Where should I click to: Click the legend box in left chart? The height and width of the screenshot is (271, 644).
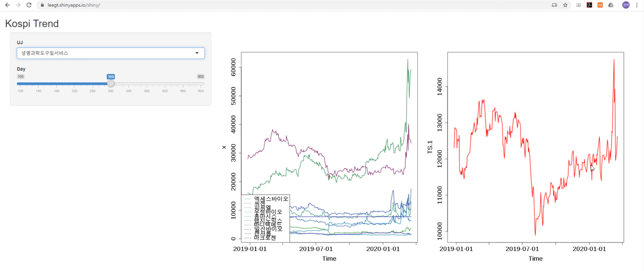tap(265, 218)
